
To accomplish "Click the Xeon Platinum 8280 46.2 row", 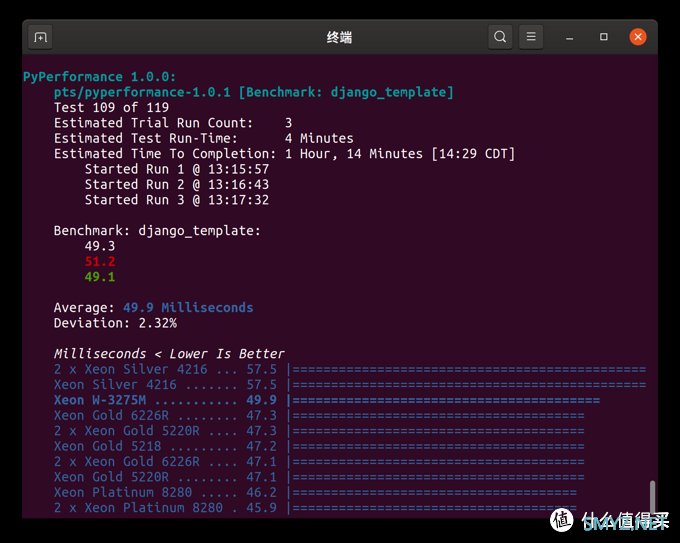I will coord(315,492).
